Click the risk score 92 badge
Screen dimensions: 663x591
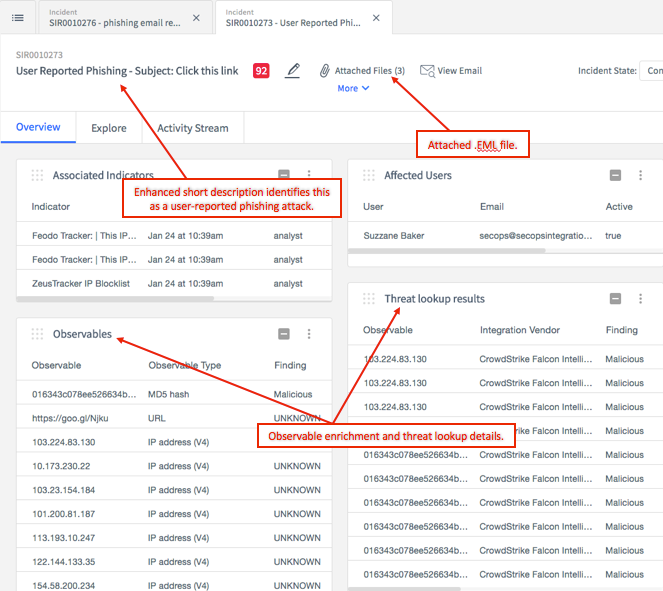[x=261, y=71]
